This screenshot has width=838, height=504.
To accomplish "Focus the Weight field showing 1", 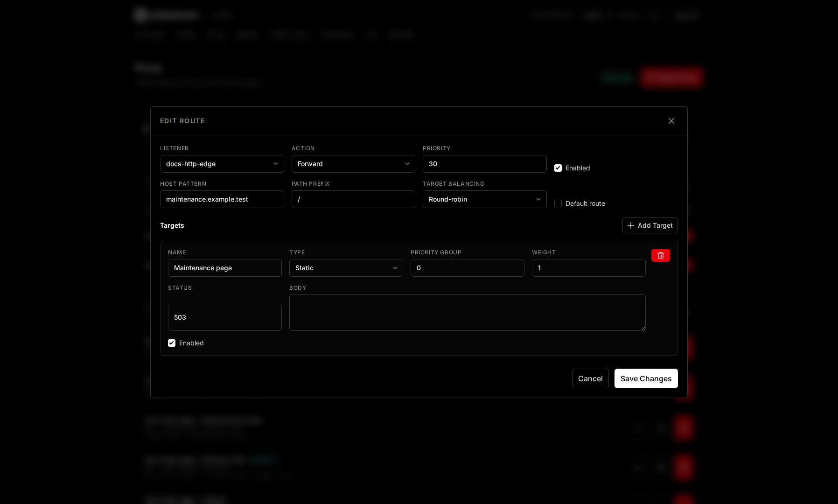I will [589, 268].
